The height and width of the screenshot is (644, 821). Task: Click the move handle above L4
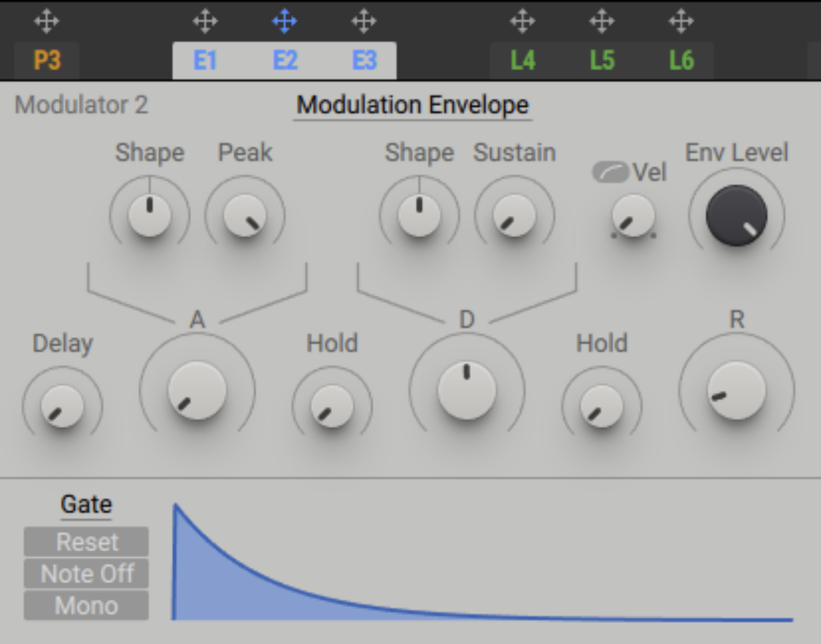point(523,22)
